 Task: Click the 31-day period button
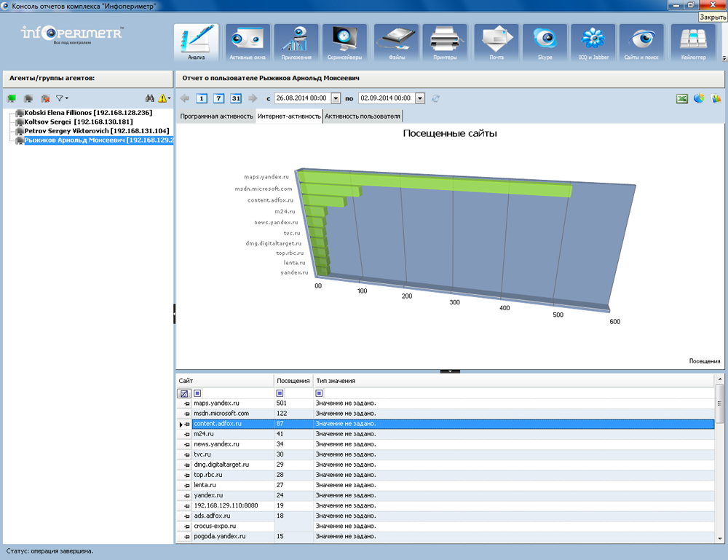coord(236,98)
